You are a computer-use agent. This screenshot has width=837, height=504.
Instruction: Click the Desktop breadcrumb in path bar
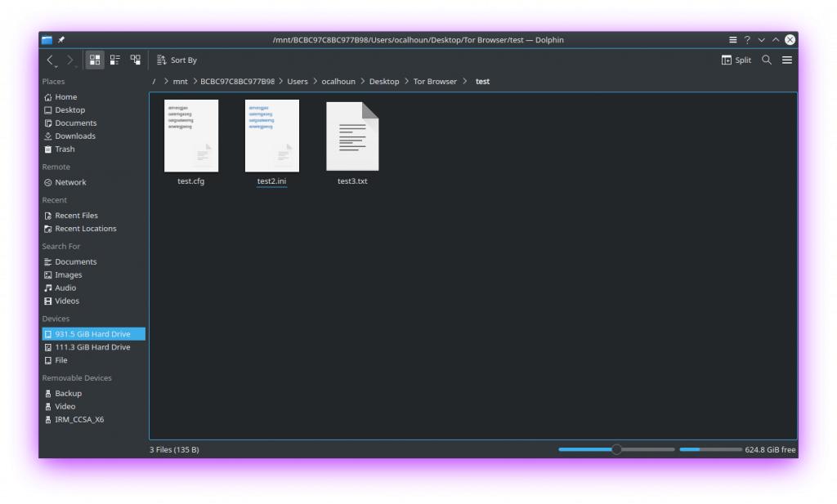[x=384, y=82]
